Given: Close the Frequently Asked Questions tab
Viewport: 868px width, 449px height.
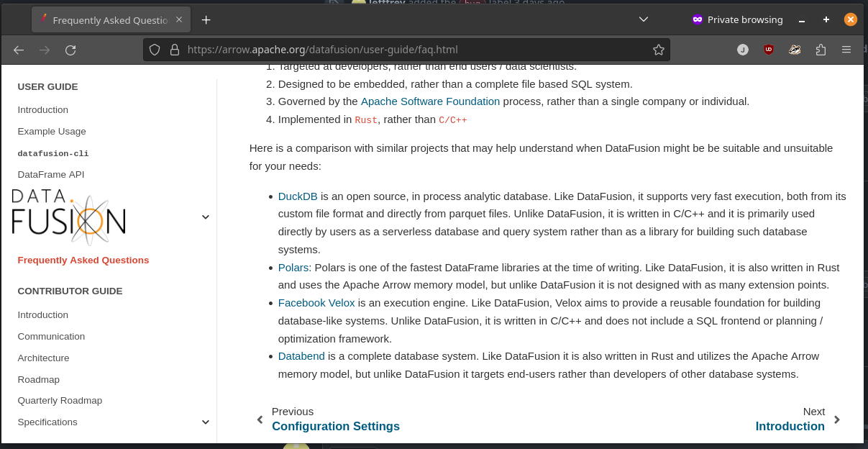Looking at the screenshot, I should [179, 19].
